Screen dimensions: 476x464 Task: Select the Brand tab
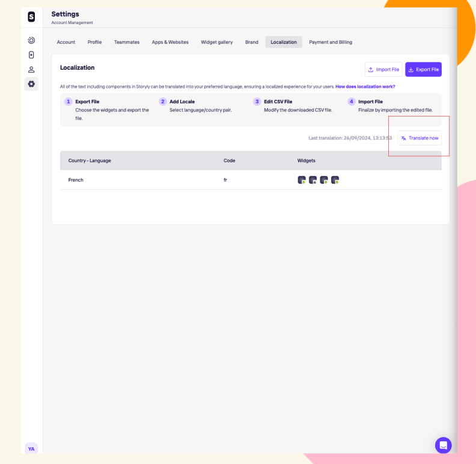[252, 42]
